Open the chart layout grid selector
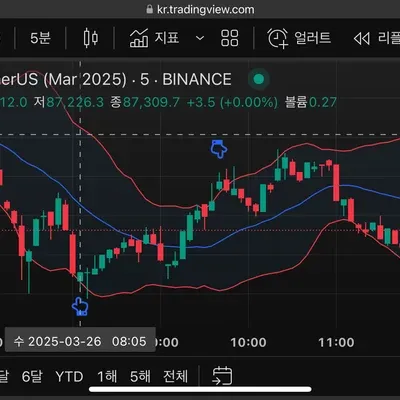 point(230,38)
